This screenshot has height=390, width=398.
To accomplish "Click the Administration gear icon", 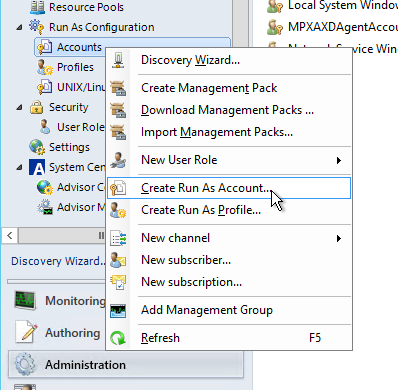I will tap(25, 364).
